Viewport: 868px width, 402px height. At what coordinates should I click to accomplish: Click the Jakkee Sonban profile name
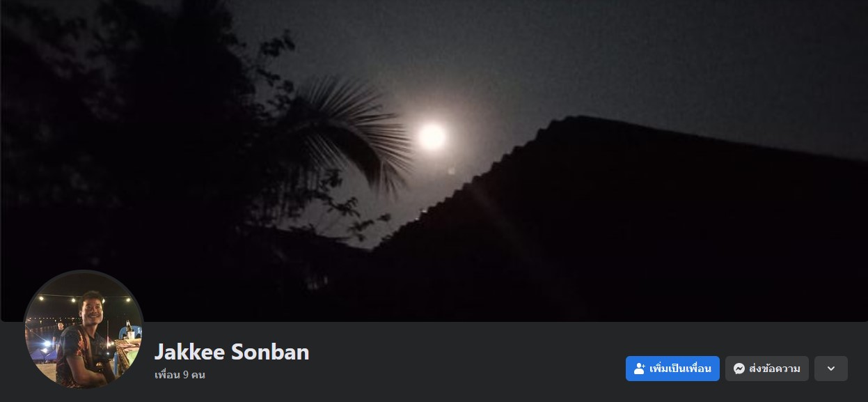(x=232, y=352)
